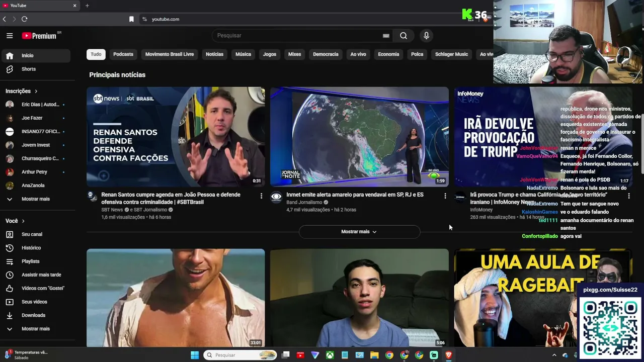Open Assistir mais tarde list
Screen dimensions: 644x362
[35, 275]
